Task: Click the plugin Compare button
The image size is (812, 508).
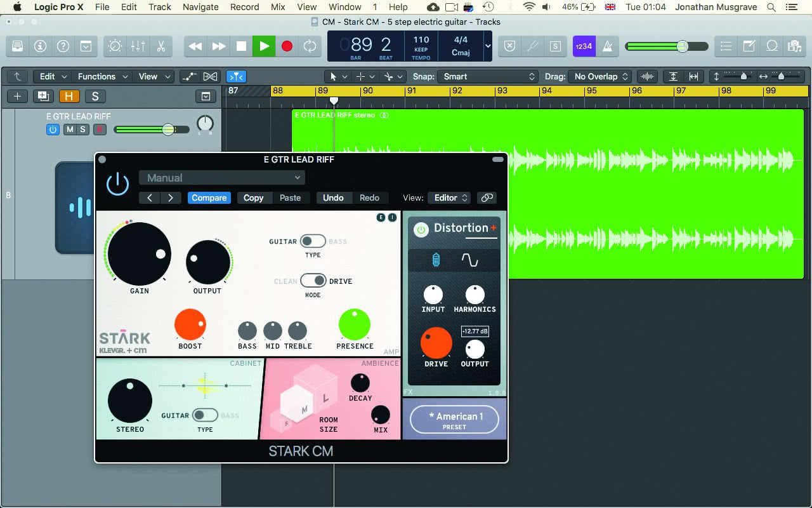Action: click(x=209, y=198)
